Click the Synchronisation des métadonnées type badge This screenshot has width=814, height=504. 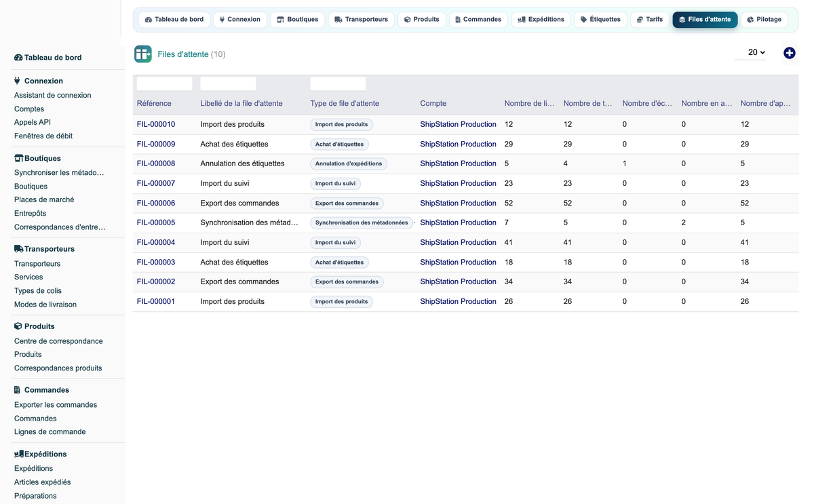[x=362, y=222]
